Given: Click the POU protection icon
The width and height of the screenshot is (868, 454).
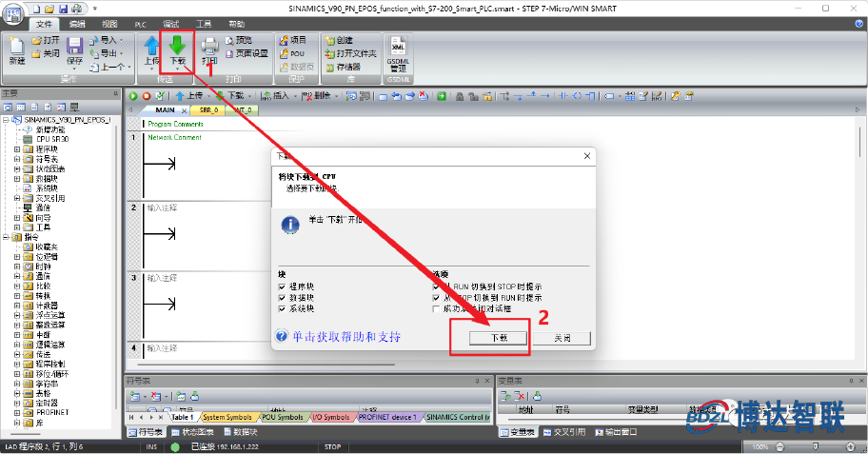Looking at the screenshot, I should [x=284, y=53].
